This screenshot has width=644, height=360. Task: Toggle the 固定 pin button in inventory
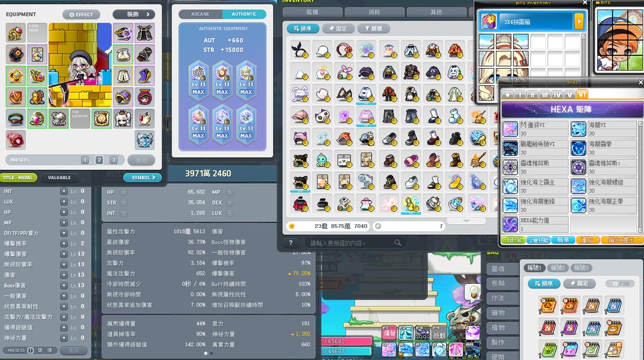[338, 29]
